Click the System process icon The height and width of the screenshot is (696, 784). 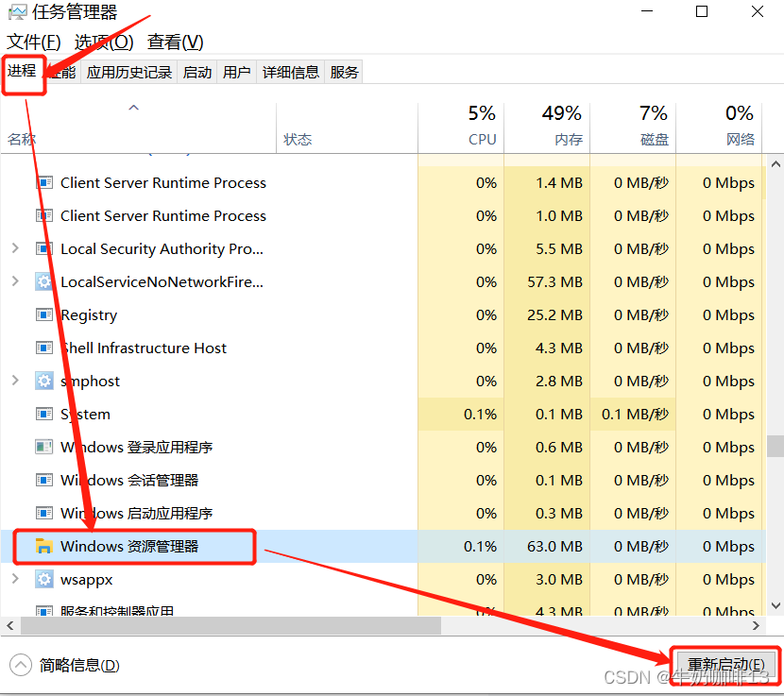tap(44, 414)
